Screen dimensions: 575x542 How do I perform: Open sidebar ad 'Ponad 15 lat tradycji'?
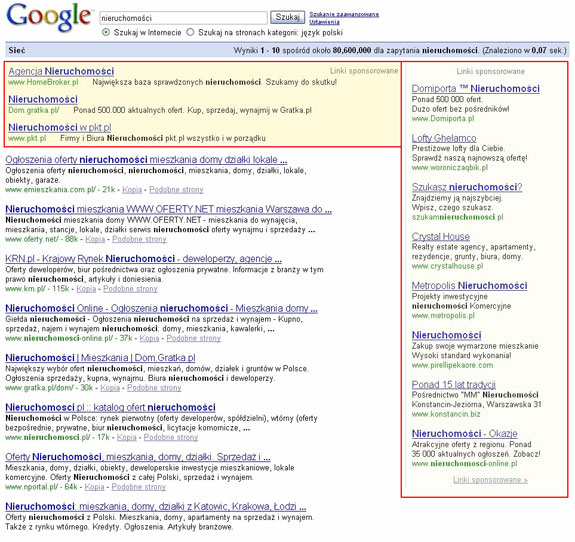[x=454, y=384]
